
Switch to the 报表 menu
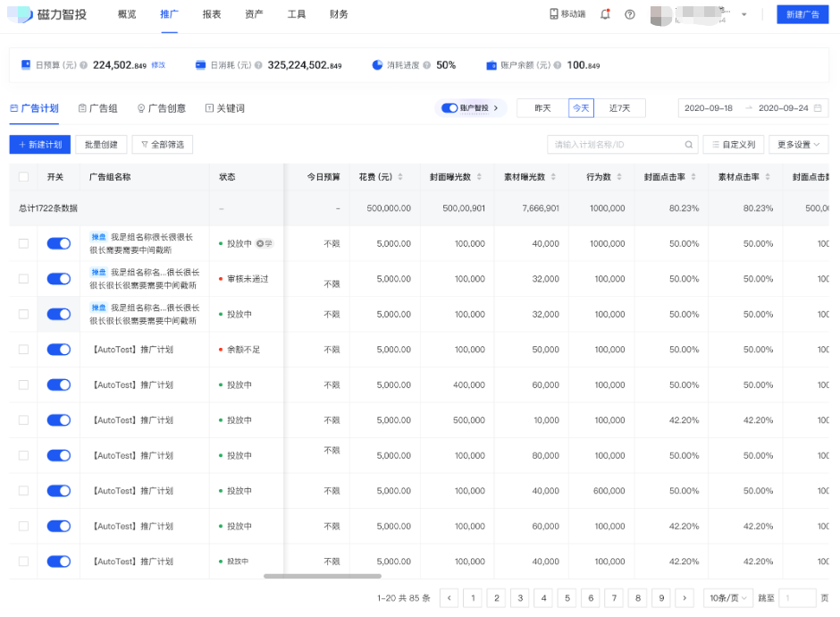tap(211, 14)
